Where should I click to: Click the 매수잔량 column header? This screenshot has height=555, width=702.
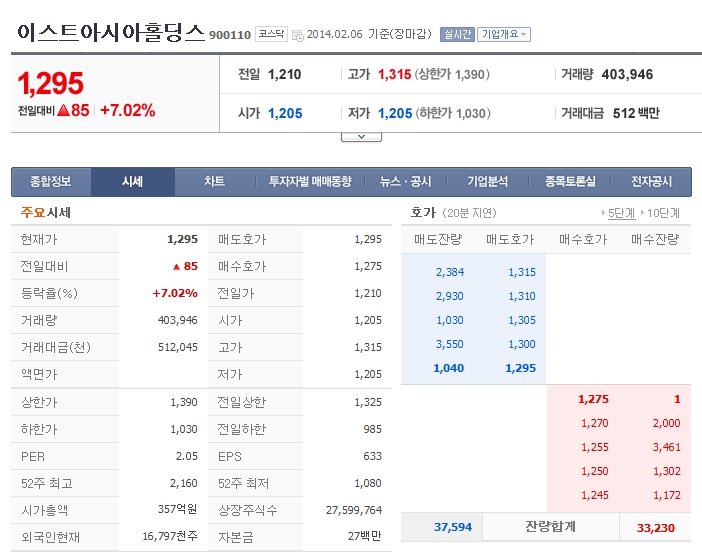[655, 239]
